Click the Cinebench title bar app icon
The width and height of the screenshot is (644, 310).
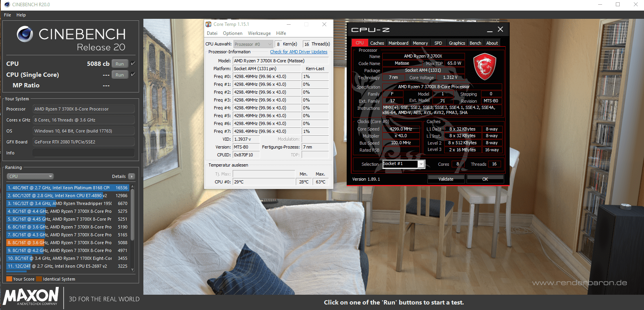[x=7, y=4]
